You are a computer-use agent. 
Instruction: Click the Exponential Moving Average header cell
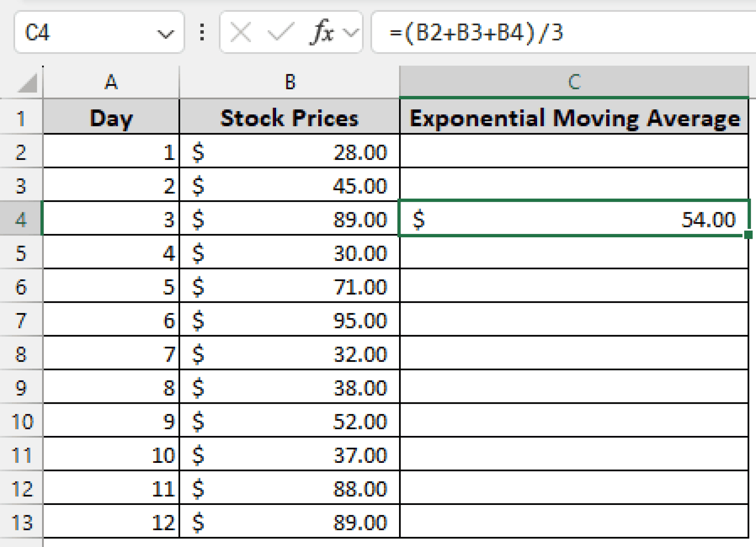coord(574,118)
